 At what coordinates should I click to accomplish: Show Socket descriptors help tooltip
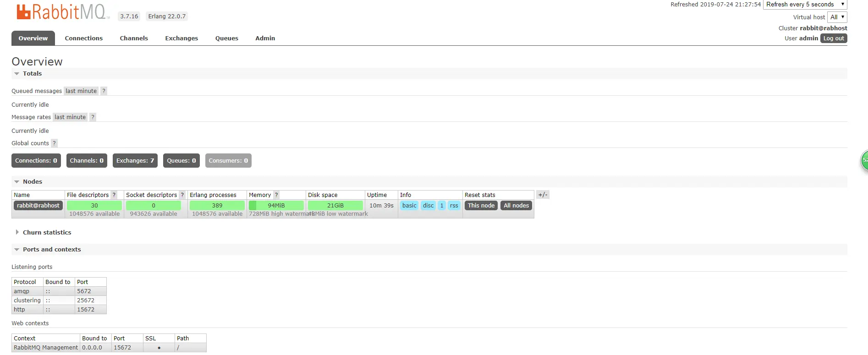point(182,195)
